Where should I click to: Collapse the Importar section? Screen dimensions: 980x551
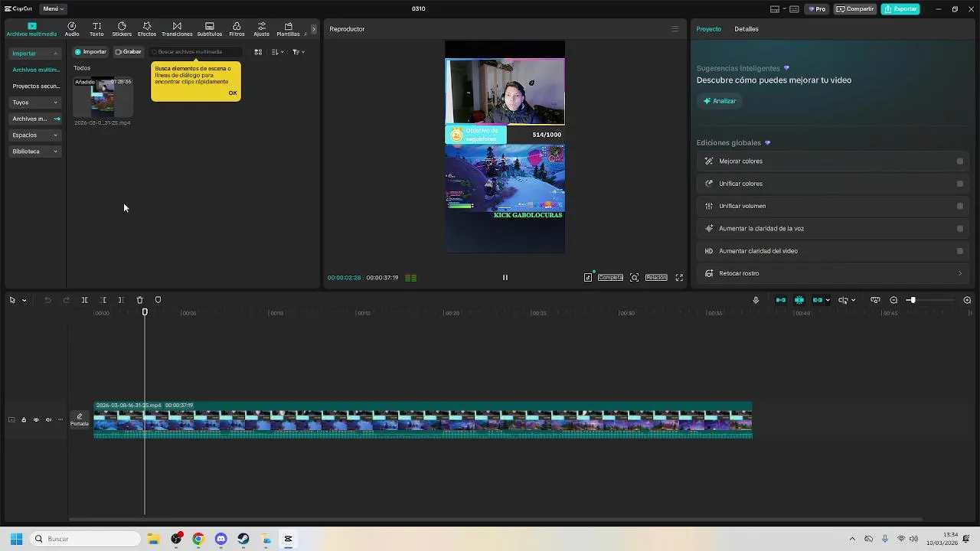tap(35, 54)
